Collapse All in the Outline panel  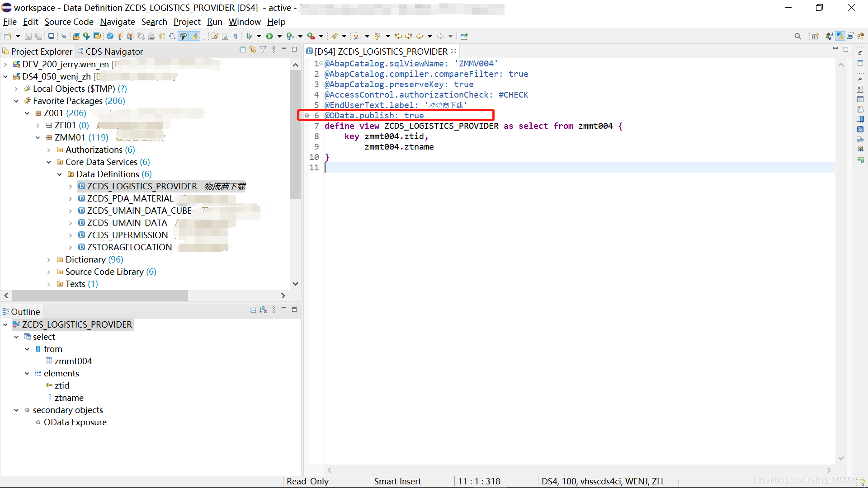coord(253,310)
